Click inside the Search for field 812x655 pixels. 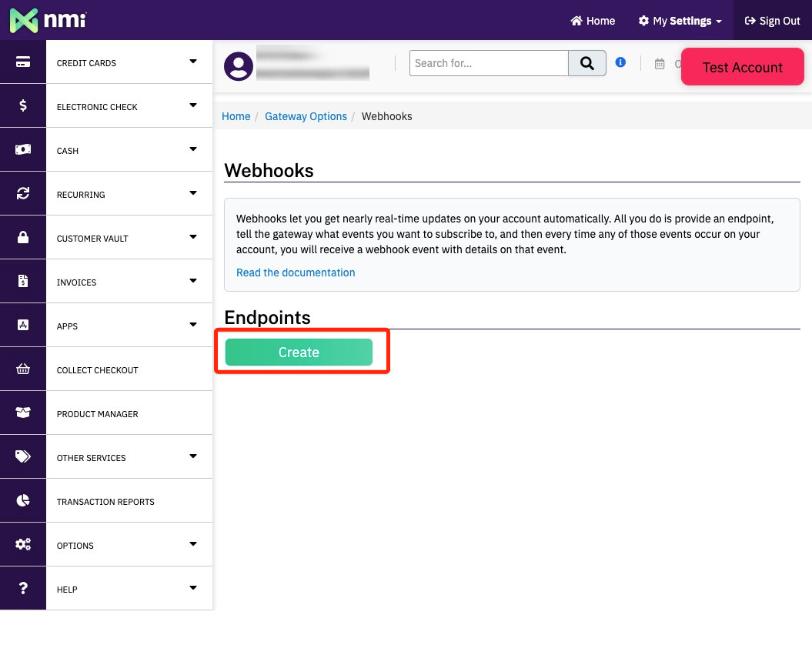489,63
